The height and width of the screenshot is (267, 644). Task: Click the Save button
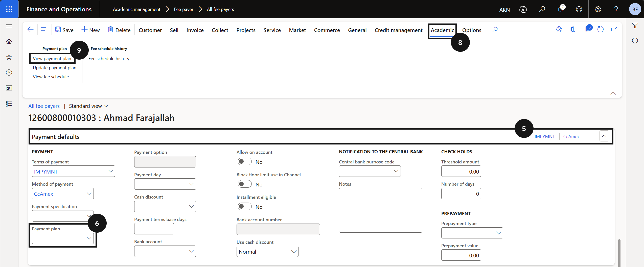tap(64, 30)
